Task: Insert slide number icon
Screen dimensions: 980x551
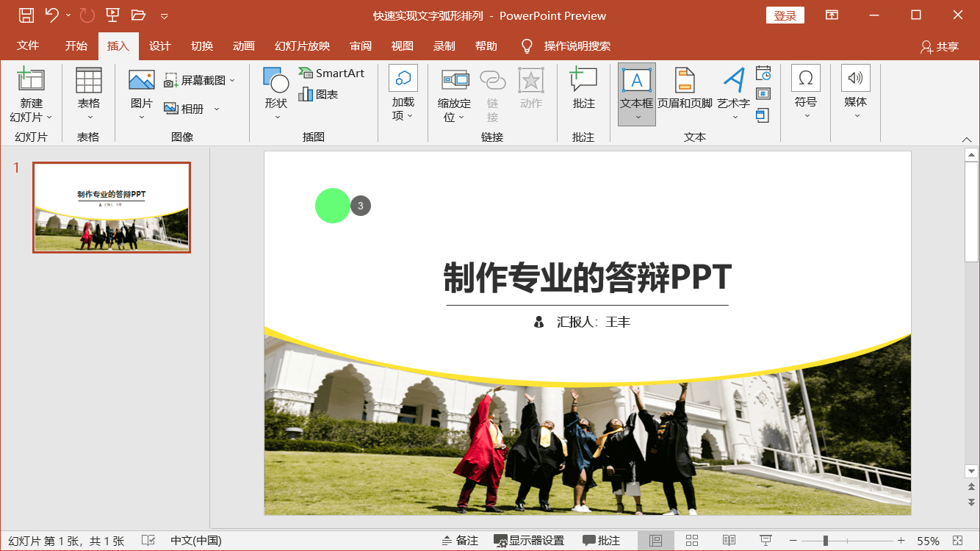Action: point(763,94)
